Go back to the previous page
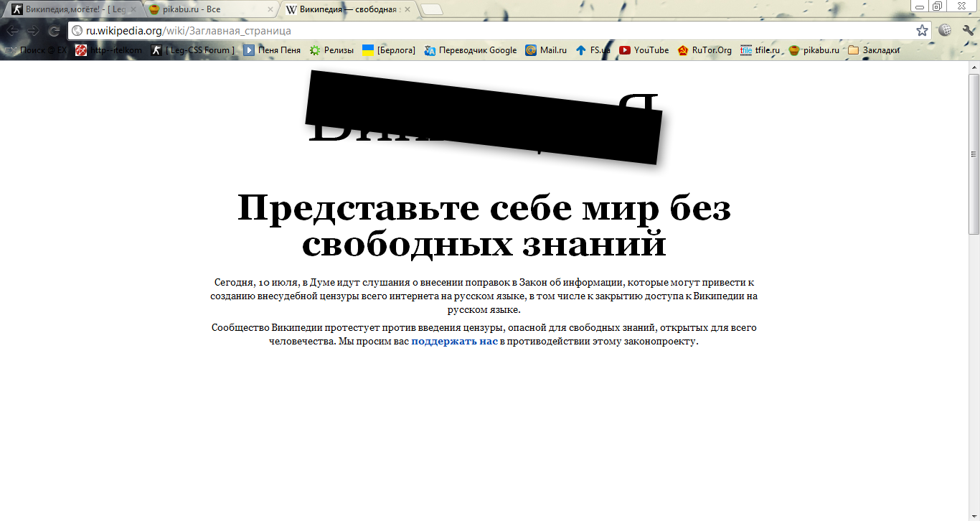This screenshot has height=521, width=980. pos(13,31)
